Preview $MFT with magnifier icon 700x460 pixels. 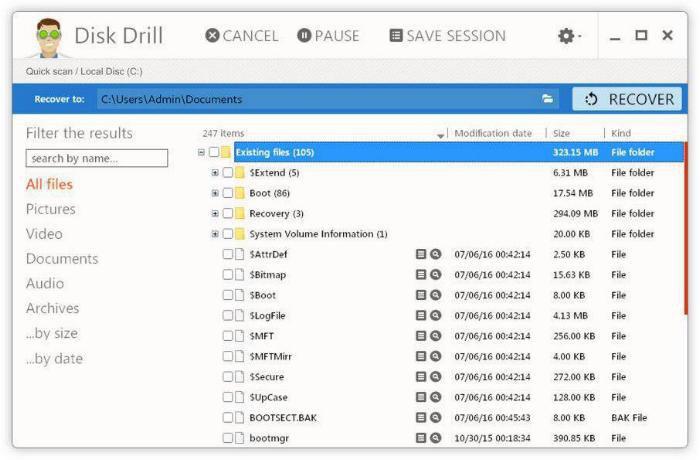pyautogui.click(x=436, y=335)
